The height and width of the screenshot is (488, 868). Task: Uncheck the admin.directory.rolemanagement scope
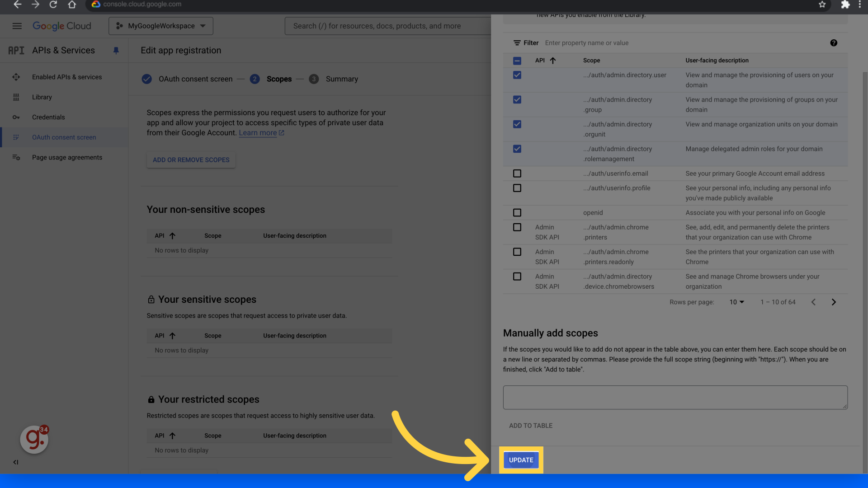[x=517, y=149]
